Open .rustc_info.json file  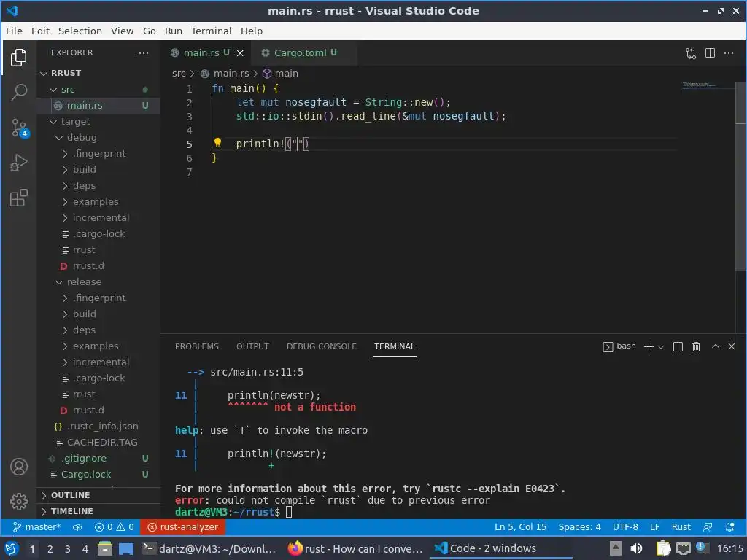point(102,427)
